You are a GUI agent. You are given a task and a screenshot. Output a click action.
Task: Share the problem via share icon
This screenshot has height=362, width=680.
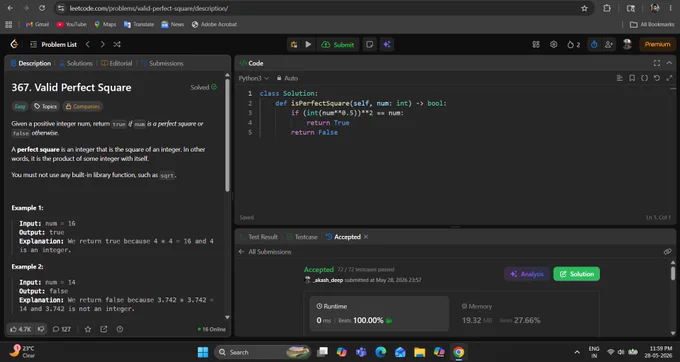coord(104,329)
